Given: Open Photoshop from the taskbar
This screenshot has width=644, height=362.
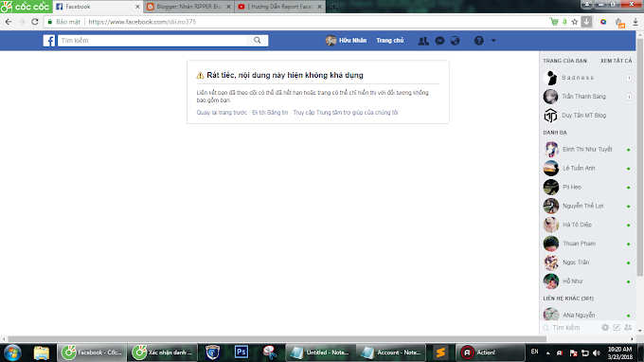Looking at the screenshot, I should click(x=241, y=353).
